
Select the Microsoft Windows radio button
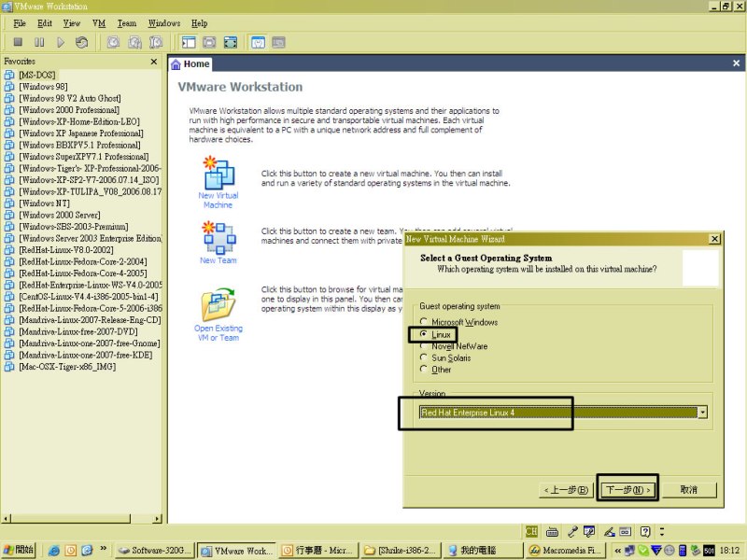pyautogui.click(x=423, y=322)
